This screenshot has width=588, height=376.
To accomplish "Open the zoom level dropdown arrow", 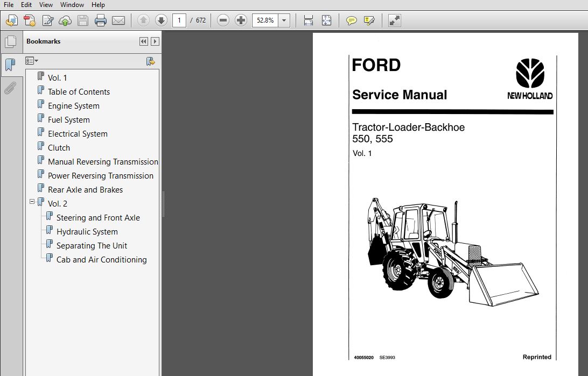I will (284, 20).
